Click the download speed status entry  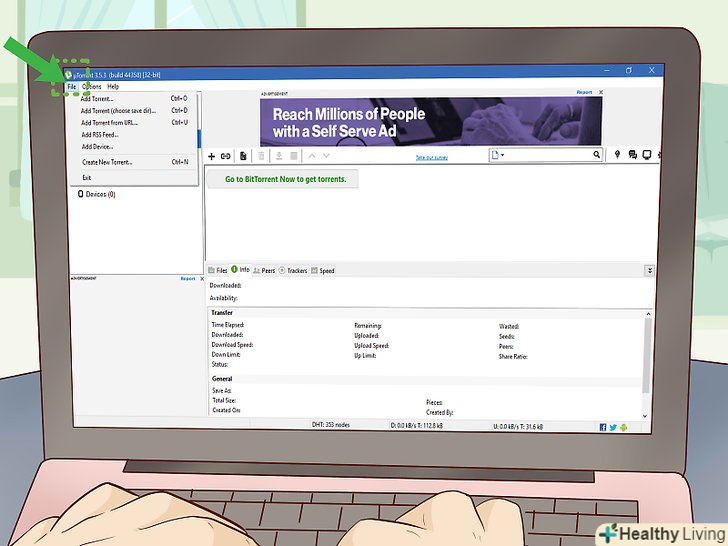(x=416, y=426)
